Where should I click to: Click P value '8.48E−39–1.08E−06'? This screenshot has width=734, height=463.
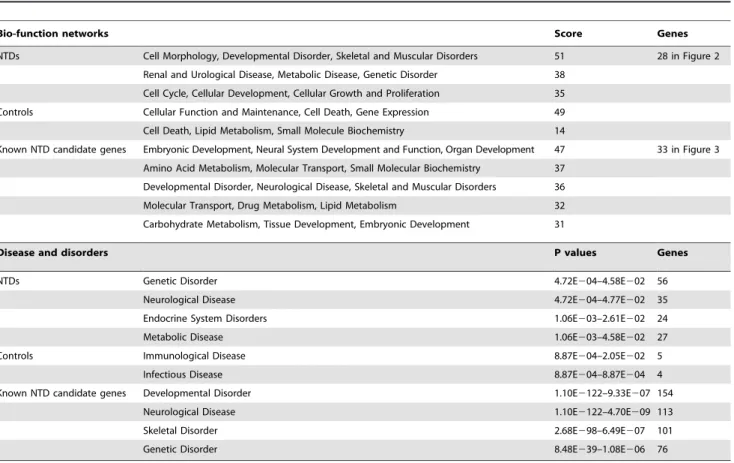coord(599,450)
